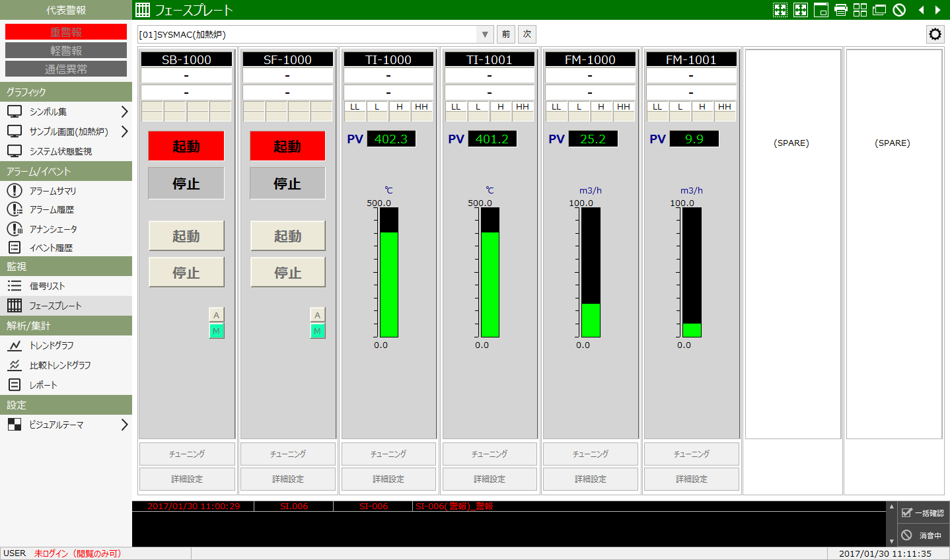Open the [01]SYSMAC(加熱炉) dropdown
Screen dimensions: 950x560
pyautogui.click(x=485, y=34)
